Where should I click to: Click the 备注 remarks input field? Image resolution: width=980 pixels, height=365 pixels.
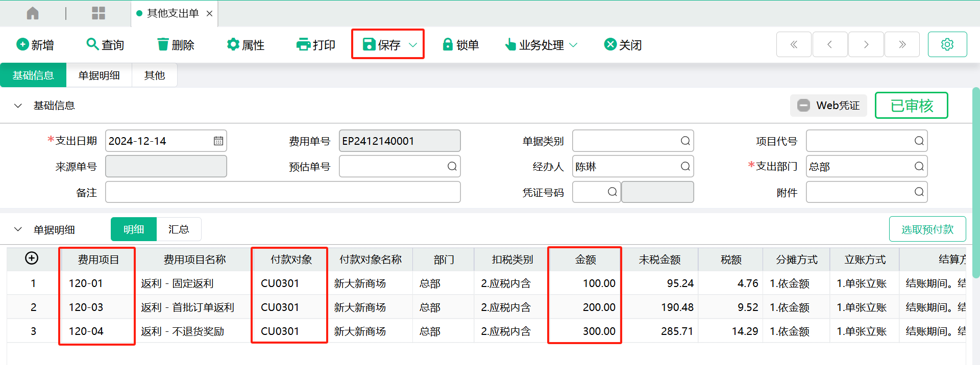tap(283, 192)
